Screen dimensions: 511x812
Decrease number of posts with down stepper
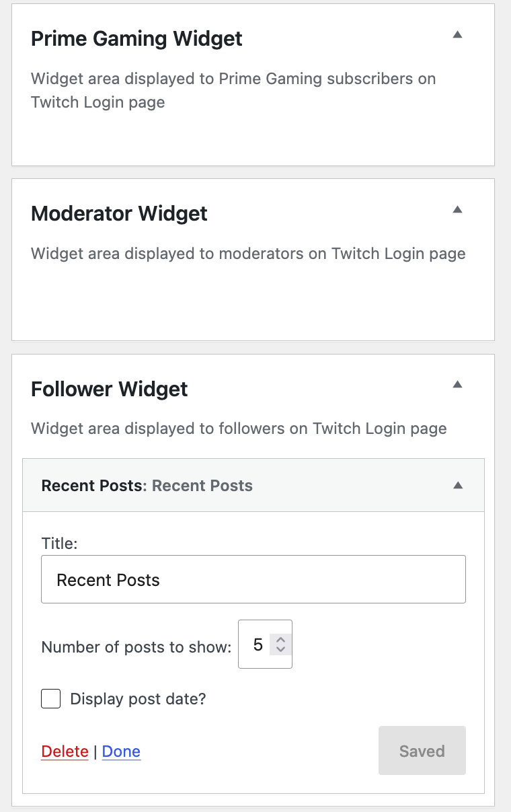(281, 649)
